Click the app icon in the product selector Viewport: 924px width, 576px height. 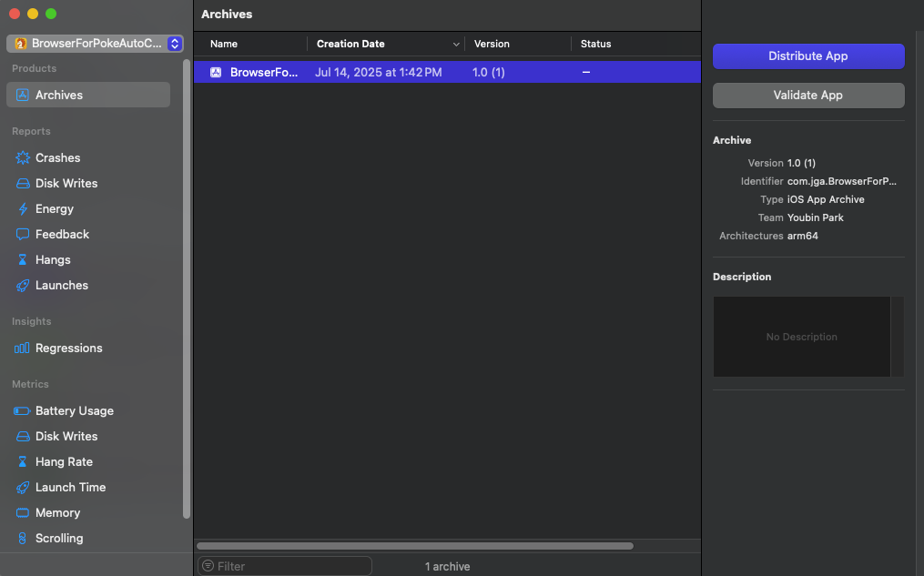[21, 44]
